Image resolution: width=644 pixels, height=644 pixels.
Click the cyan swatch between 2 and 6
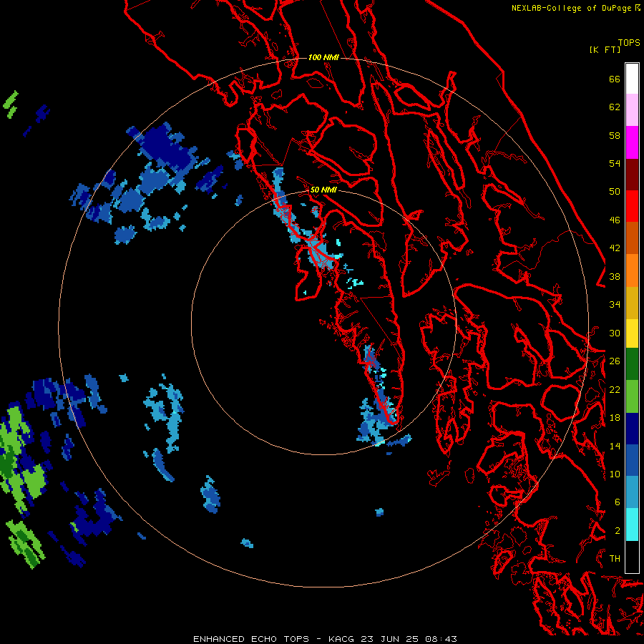pyautogui.click(x=632, y=525)
